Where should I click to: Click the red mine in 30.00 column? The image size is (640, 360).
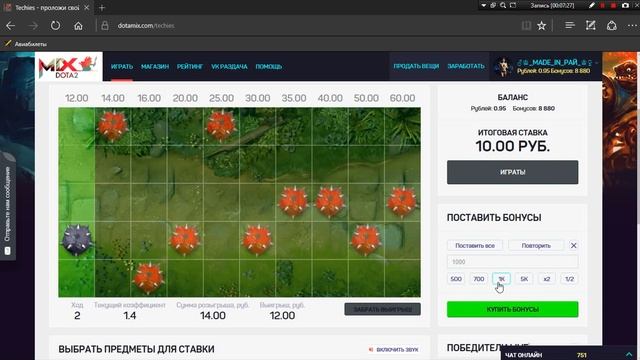point(257,240)
